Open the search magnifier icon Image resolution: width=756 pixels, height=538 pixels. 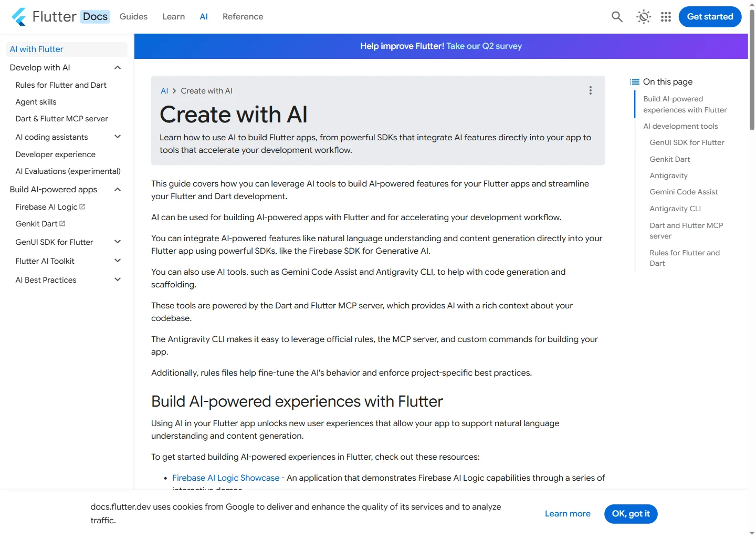pyautogui.click(x=617, y=17)
